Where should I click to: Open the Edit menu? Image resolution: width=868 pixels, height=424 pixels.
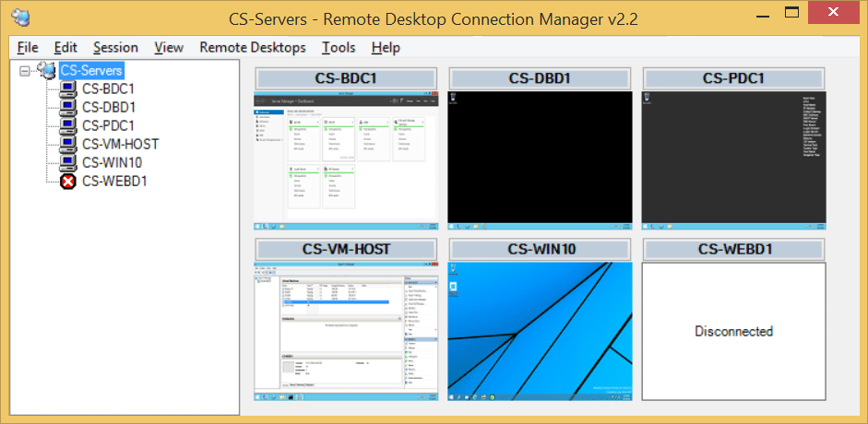65,48
